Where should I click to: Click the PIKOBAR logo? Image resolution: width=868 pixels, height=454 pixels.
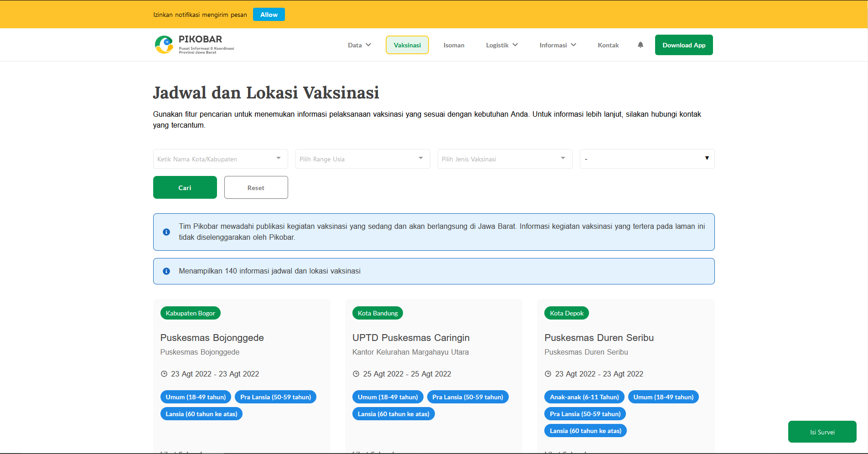click(194, 45)
